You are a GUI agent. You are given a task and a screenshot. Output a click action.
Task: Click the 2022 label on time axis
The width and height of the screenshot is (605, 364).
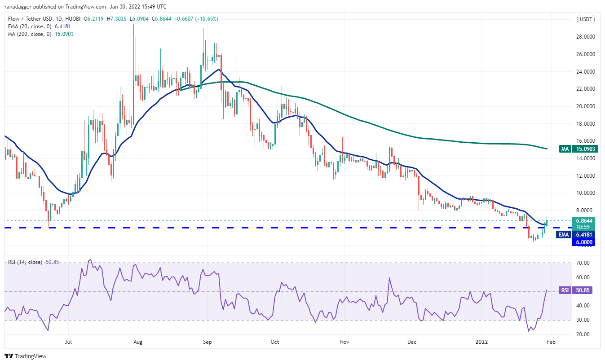pyautogui.click(x=481, y=341)
